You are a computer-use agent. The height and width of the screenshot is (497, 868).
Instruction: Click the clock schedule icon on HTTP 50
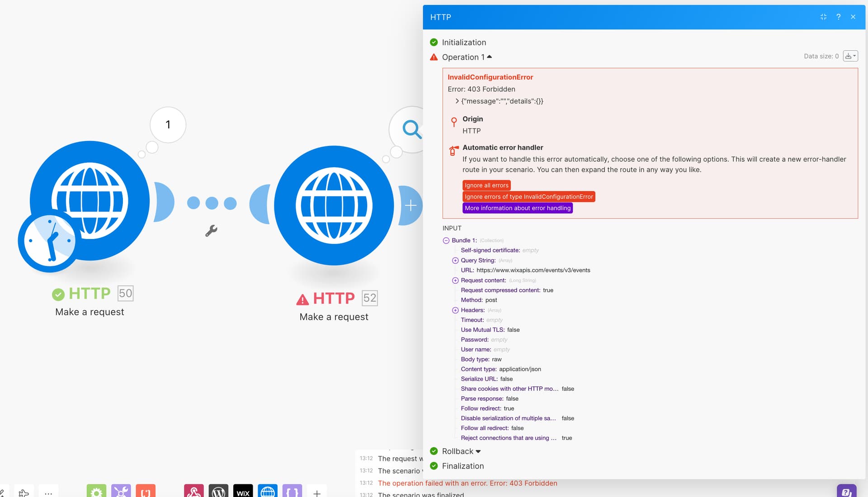[x=49, y=241]
